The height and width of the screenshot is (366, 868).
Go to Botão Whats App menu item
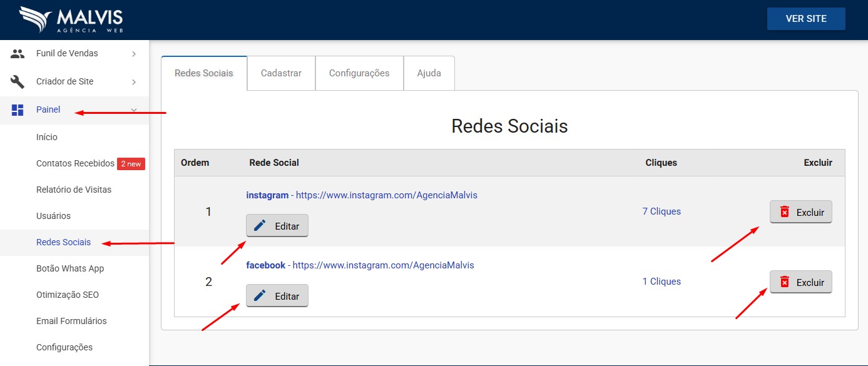(70, 268)
